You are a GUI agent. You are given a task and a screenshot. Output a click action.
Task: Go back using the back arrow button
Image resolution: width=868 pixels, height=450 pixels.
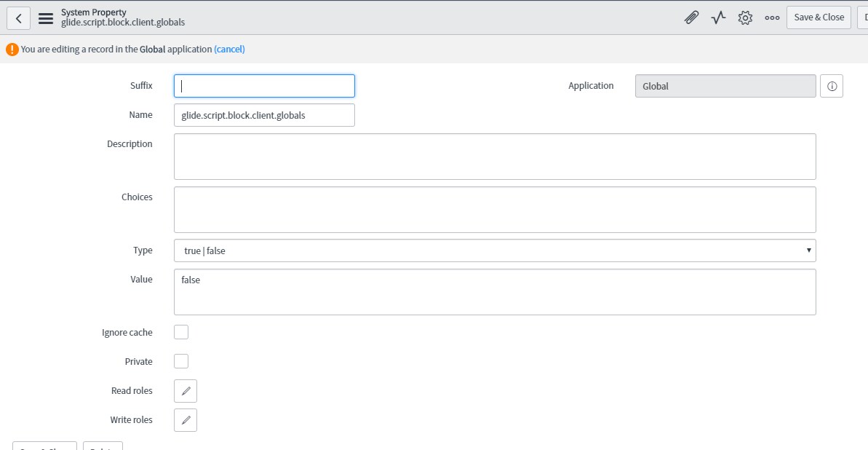[18, 17]
